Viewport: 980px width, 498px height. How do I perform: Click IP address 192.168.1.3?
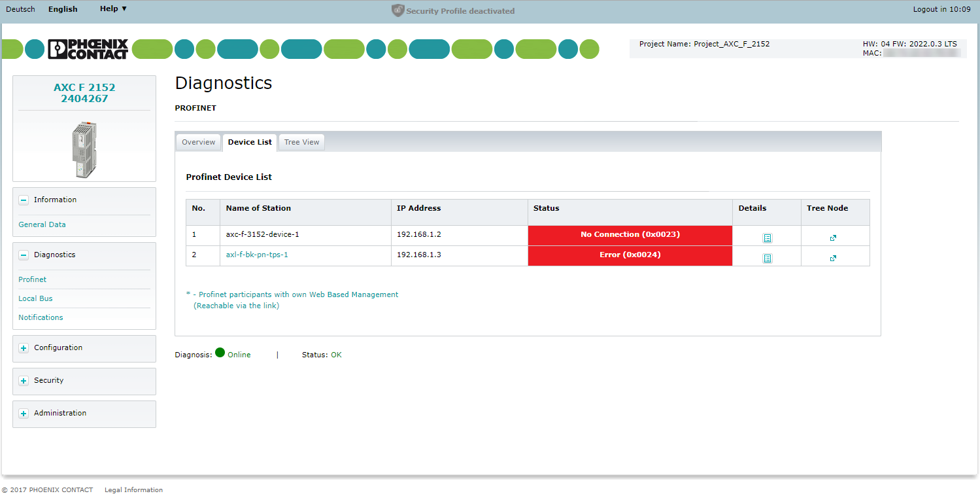click(419, 255)
